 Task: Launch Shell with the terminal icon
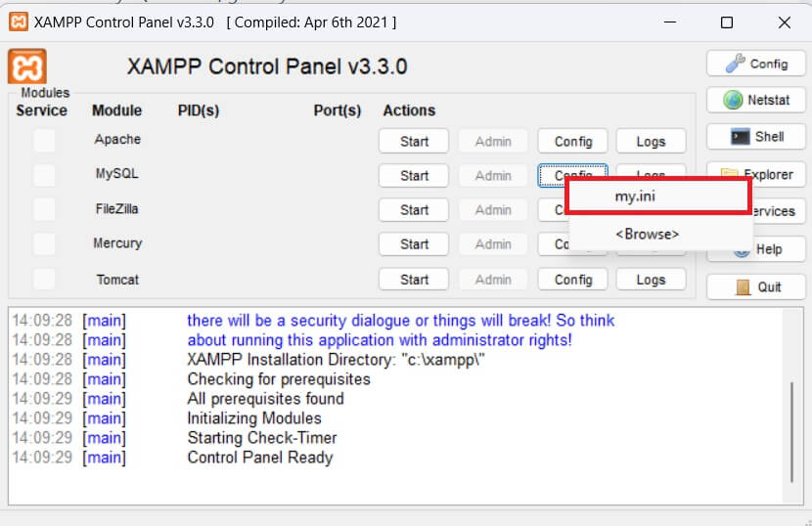755,137
